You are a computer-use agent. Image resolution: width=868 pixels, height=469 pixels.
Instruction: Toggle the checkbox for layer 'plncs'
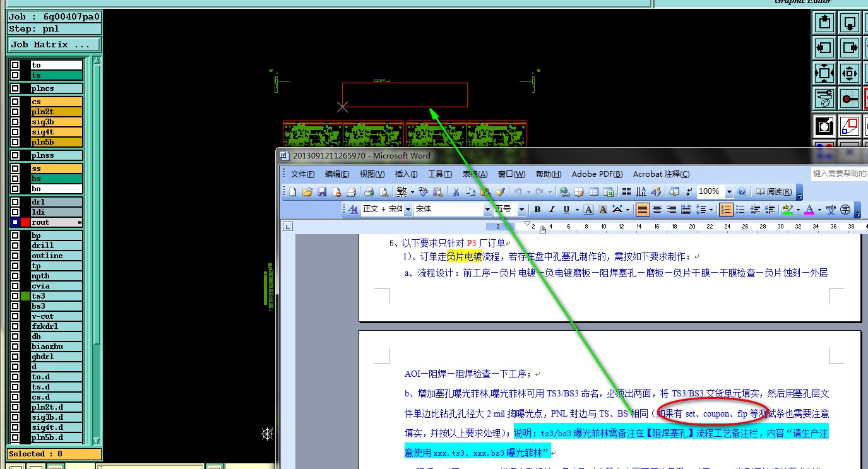(x=15, y=88)
